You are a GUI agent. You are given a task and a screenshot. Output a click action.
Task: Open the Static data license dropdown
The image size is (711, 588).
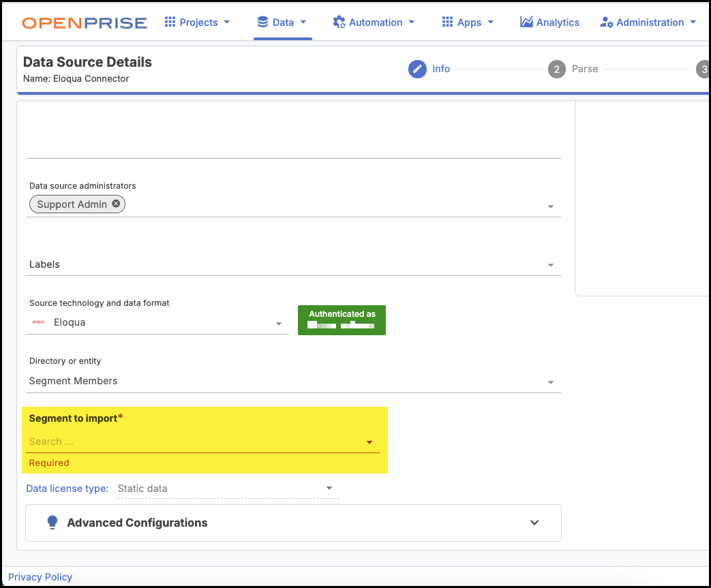227,489
